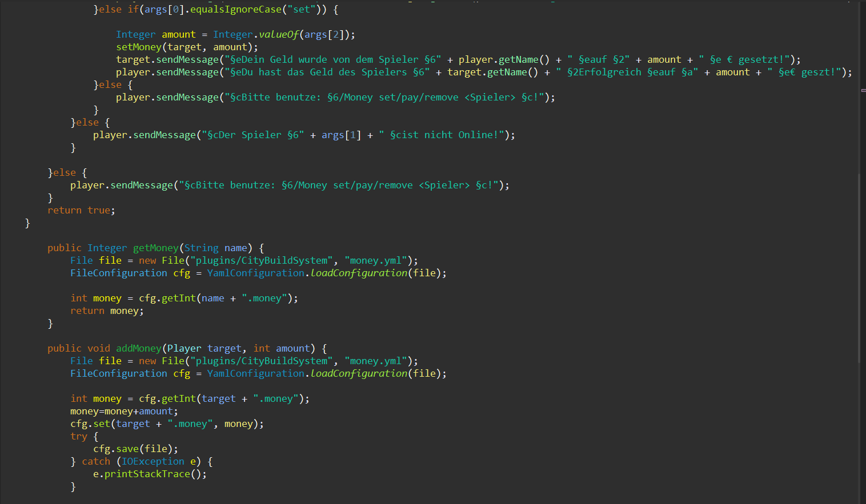Click the cfg.save(file); statement

tap(135, 449)
